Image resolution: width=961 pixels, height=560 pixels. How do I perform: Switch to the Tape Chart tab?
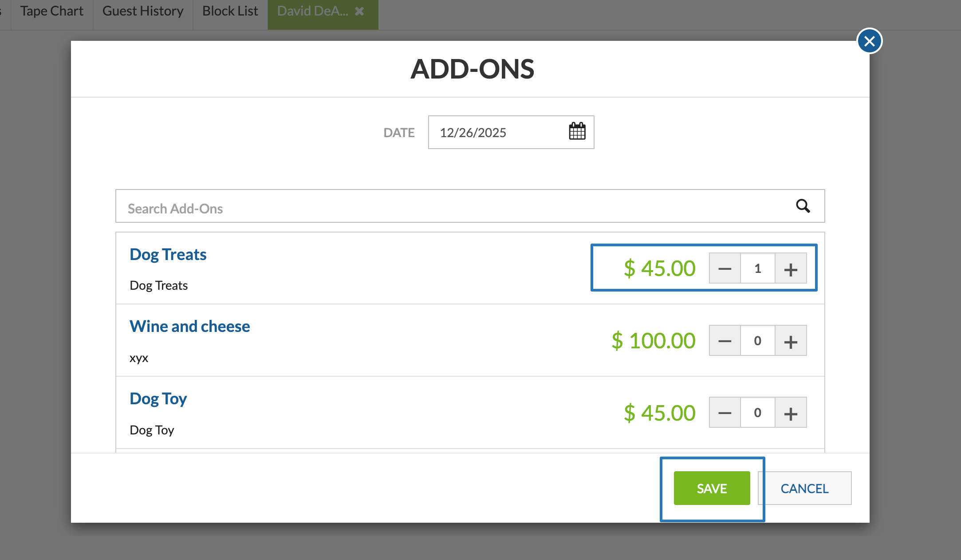coord(52,12)
